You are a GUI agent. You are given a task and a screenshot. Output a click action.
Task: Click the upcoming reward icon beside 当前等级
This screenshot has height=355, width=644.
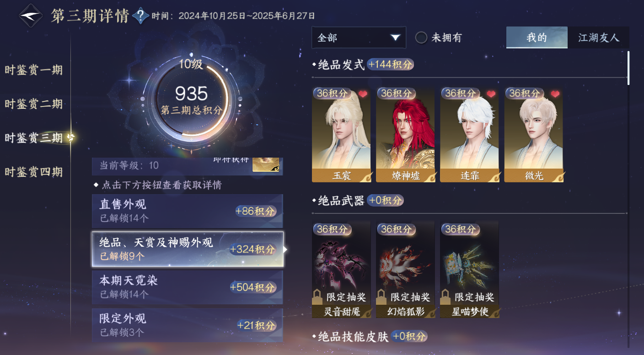[x=266, y=164]
